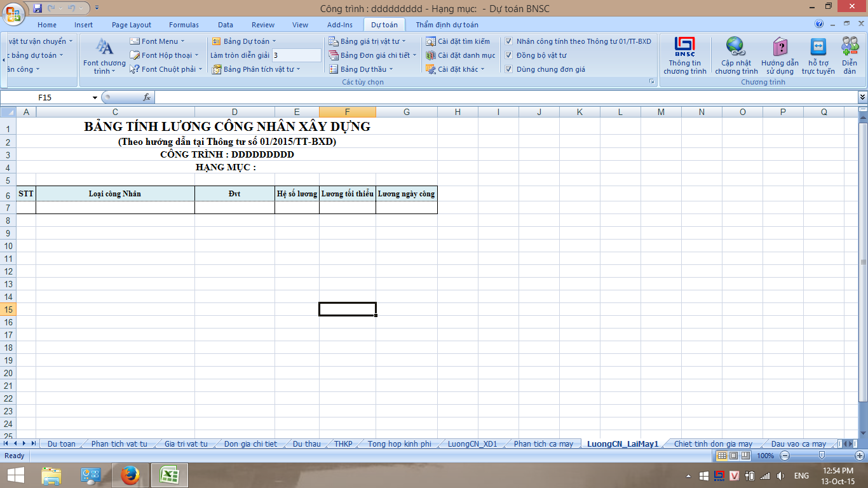The image size is (868, 488).
Task: Toggle Dùng chung đơn giá checkbox
Action: click(509, 69)
